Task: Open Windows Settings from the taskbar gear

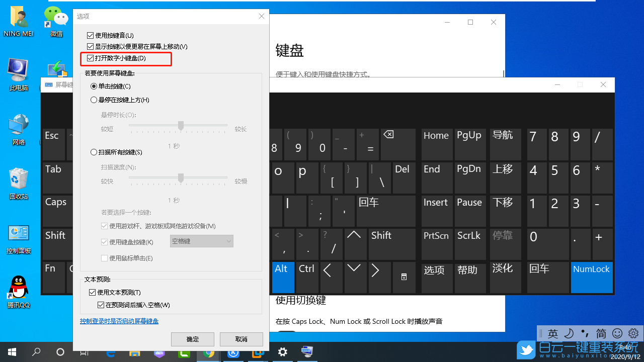Action: [x=282, y=352]
